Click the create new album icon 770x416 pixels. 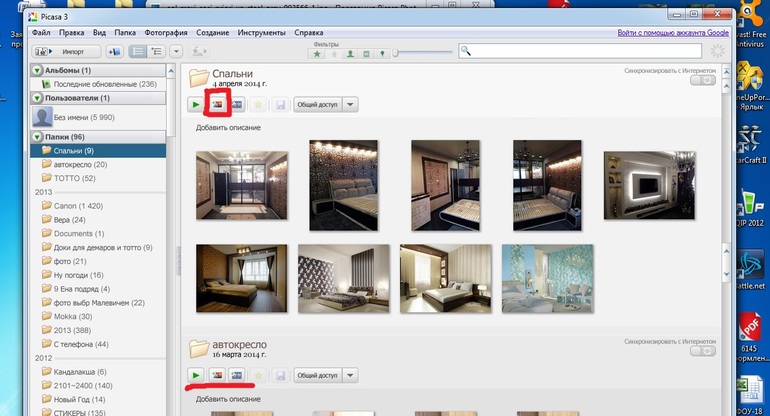[x=112, y=51]
